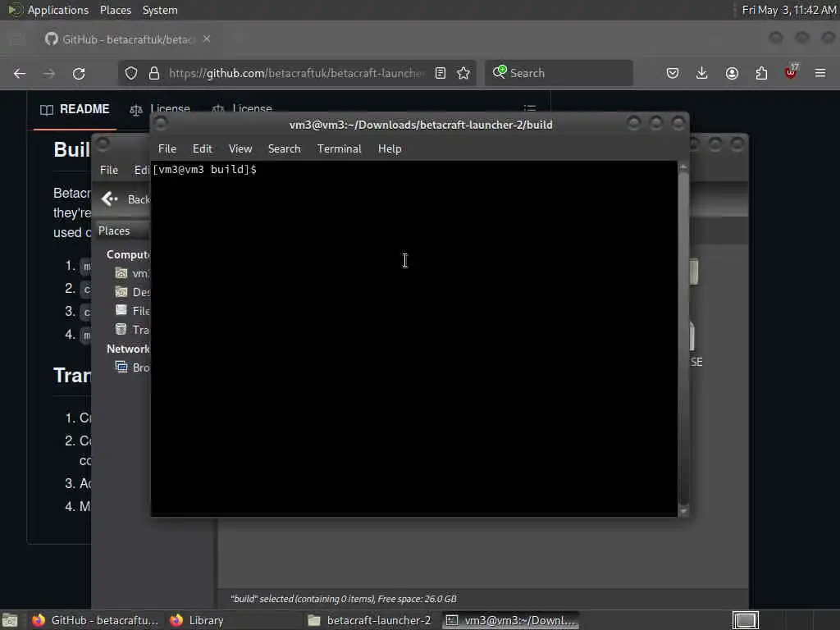The image size is (840, 630).
Task: Select vm3 home folder in sidebar
Action: pos(132,273)
